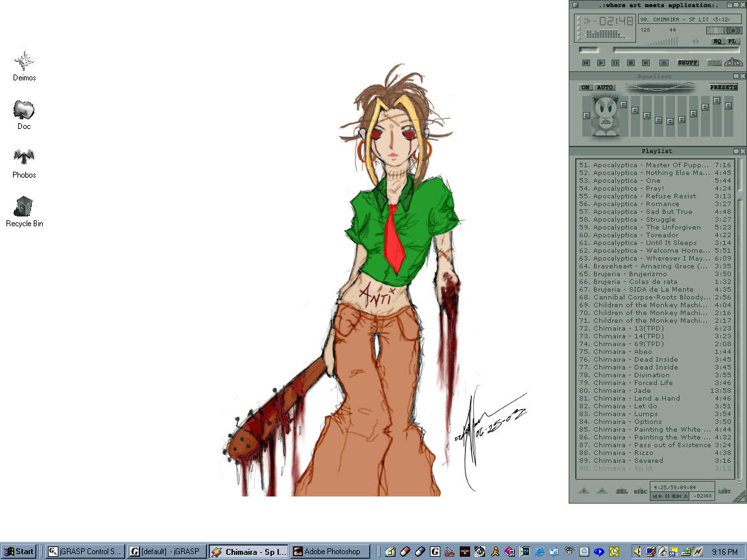Select playlist entry 'Chimaira - Rizzo'

[x=655, y=453]
